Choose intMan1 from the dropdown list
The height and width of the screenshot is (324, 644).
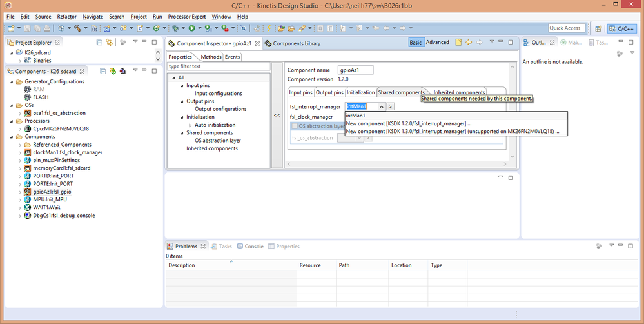(x=456, y=116)
